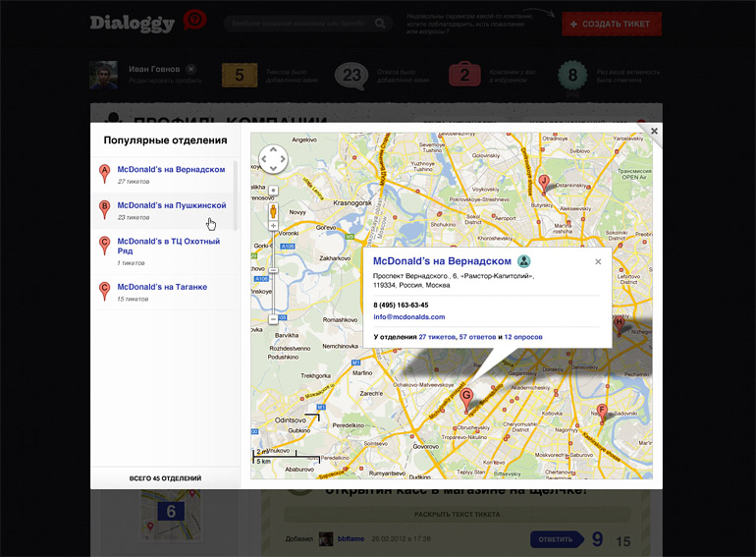Open bbflame user profile link

[351, 538]
